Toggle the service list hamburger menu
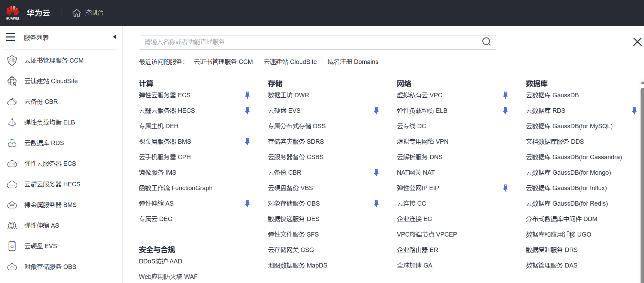This screenshot has height=283, width=644. tap(10, 37)
